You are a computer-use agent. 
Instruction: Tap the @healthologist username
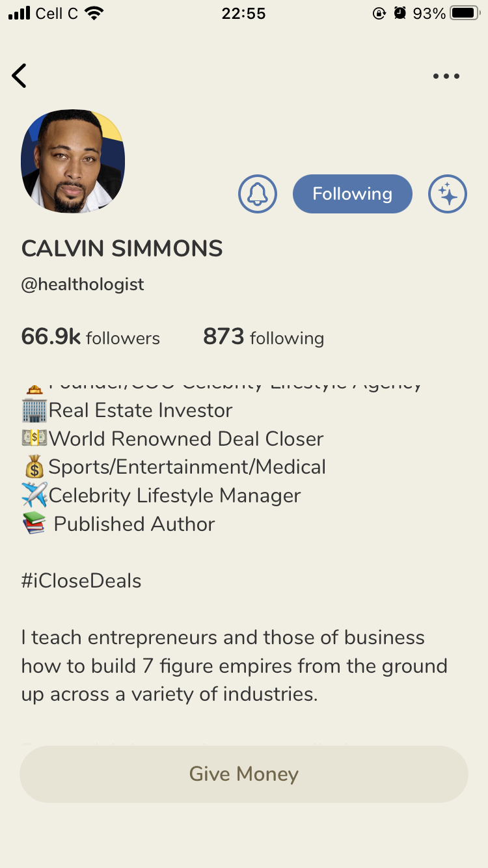(83, 284)
